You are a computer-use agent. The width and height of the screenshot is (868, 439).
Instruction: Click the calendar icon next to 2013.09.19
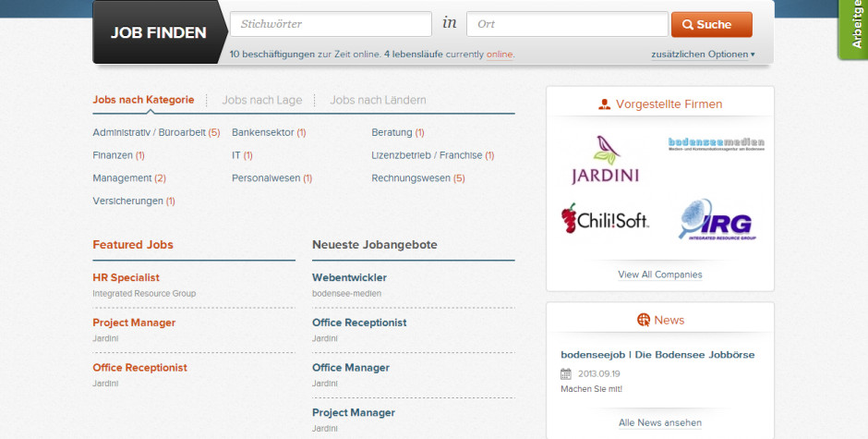tap(566, 374)
